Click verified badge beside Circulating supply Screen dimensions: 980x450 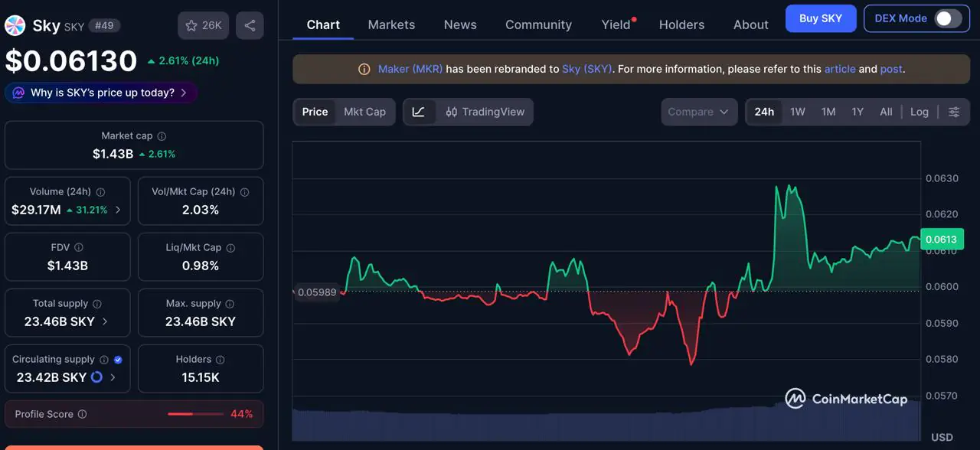(x=118, y=360)
